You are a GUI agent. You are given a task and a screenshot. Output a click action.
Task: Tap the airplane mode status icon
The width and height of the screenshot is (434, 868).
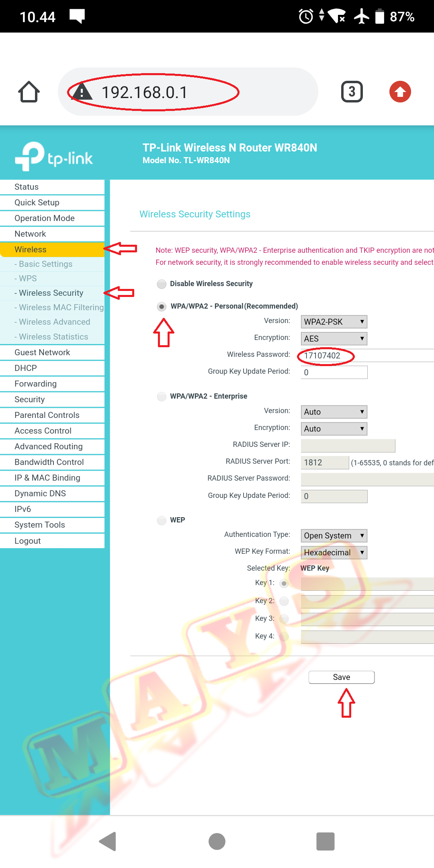(x=362, y=16)
